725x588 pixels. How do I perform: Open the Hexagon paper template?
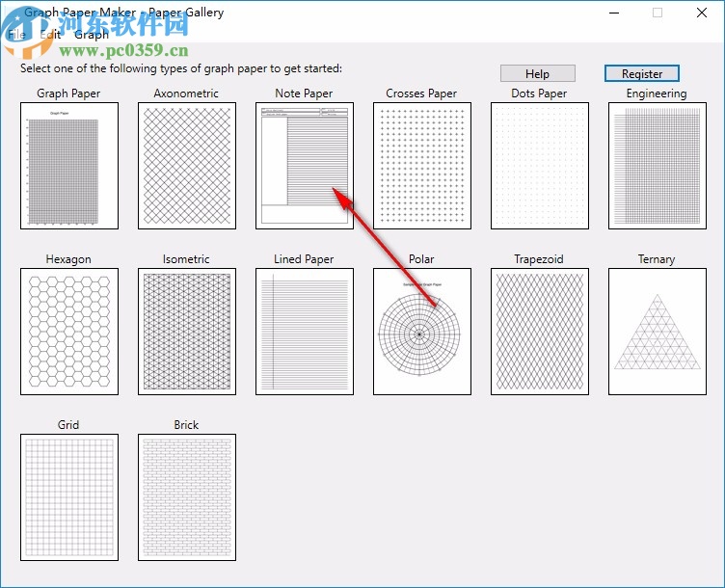[x=69, y=332]
